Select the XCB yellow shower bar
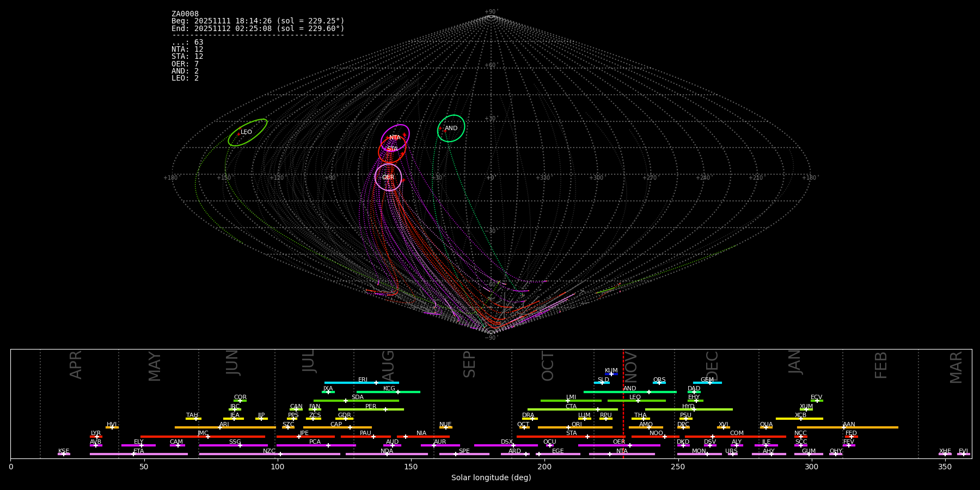The height and width of the screenshot is (490, 980). click(x=799, y=419)
